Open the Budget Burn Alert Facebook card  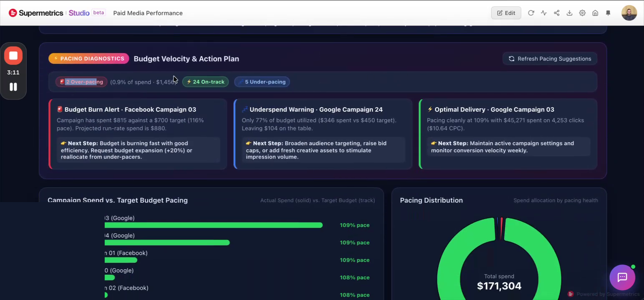138,134
